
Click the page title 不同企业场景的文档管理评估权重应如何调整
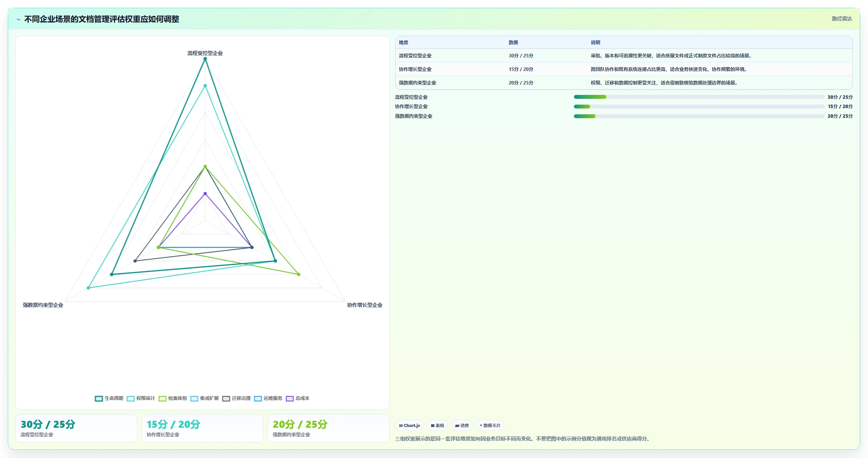pos(102,19)
